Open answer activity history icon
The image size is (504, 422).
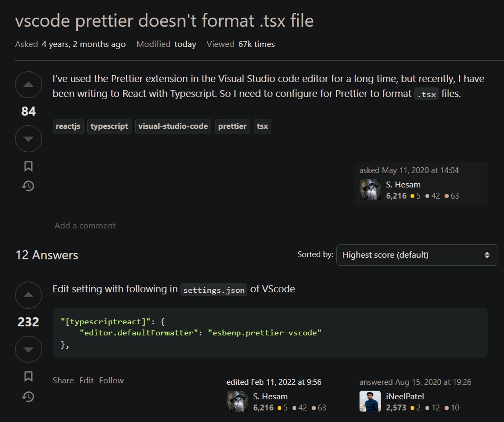[x=28, y=397]
